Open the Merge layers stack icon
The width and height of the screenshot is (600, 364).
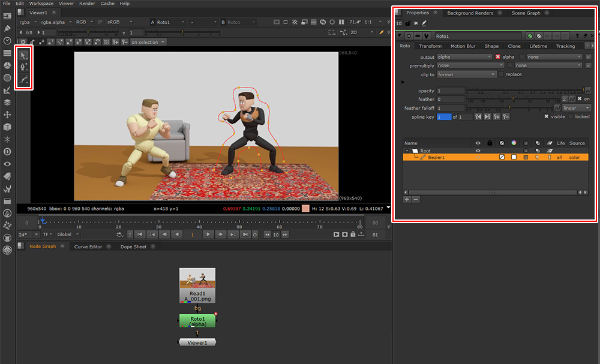pos(7,103)
